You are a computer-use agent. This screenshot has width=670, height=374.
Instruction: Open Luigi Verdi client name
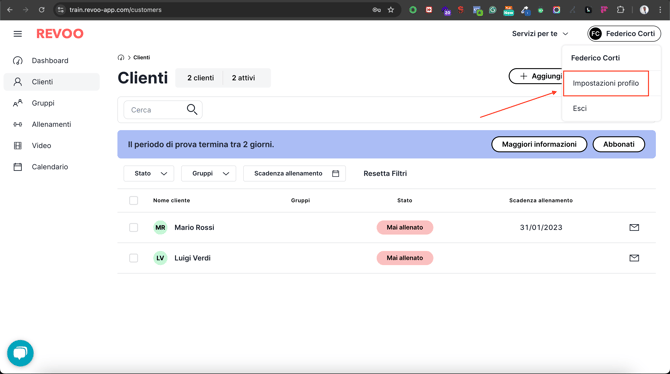pos(192,258)
